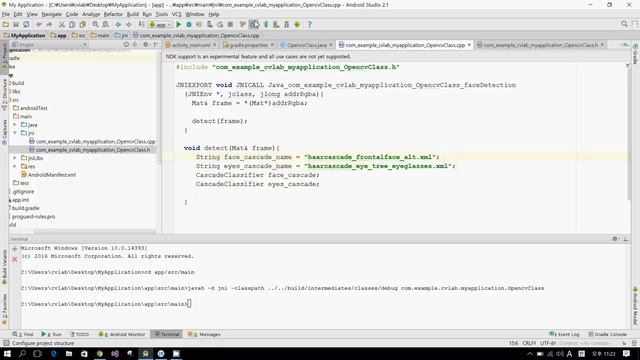Select the OpencvClass.h file in project tree
The width and height of the screenshot is (640, 360).
tap(90, 150)
